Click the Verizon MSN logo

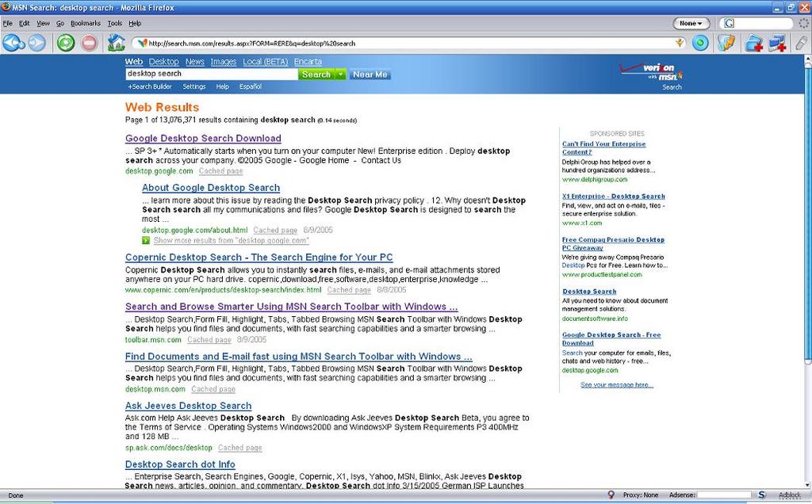click(653, 72)
